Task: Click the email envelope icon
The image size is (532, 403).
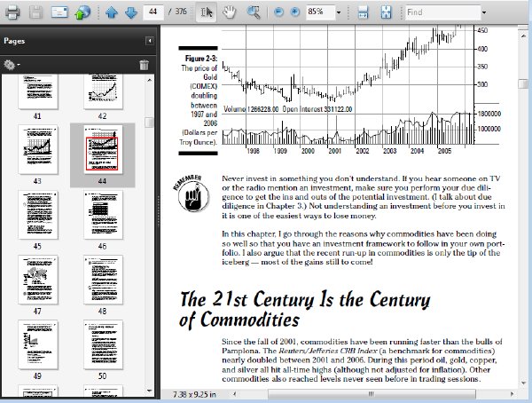Action: [59, 12]
